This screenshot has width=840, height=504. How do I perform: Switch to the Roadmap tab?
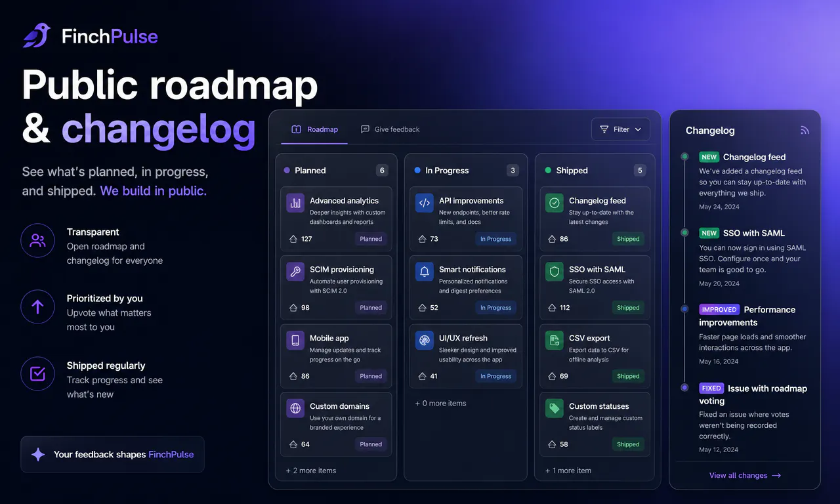click(315, 129)
